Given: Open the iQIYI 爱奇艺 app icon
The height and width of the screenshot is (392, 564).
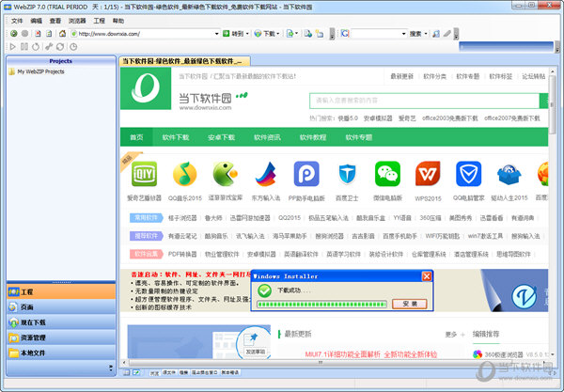Looking at the screenshot, I should click(144, 174).
